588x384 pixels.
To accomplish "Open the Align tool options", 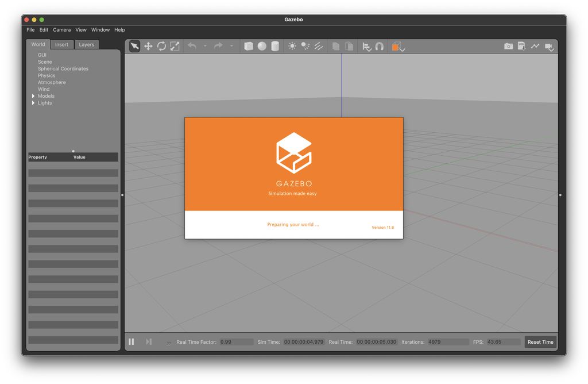I will (x=366, y=47).
